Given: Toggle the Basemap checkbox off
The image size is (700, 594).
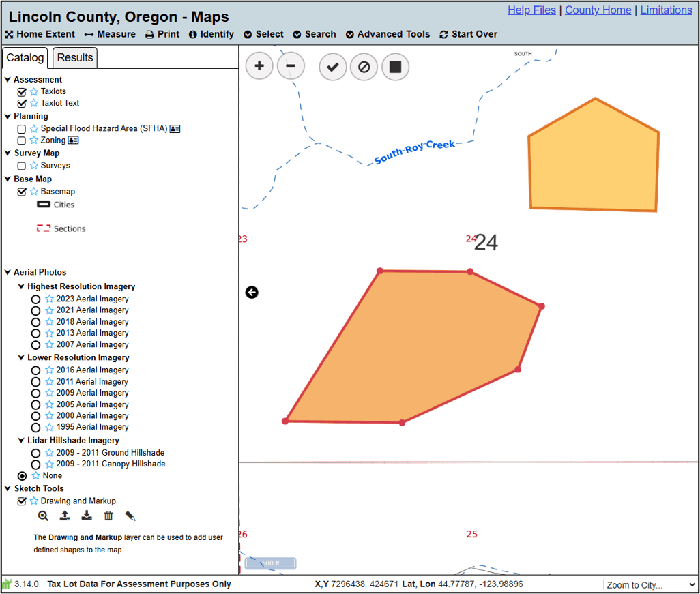Looking at the screenshot, I should pyautogui.click(x=22, y=192).
